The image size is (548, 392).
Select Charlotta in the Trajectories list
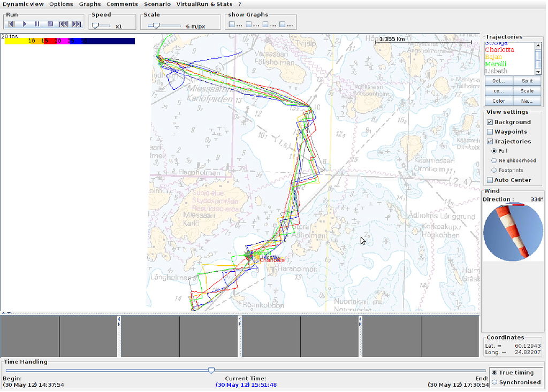[x=499, y=50]
